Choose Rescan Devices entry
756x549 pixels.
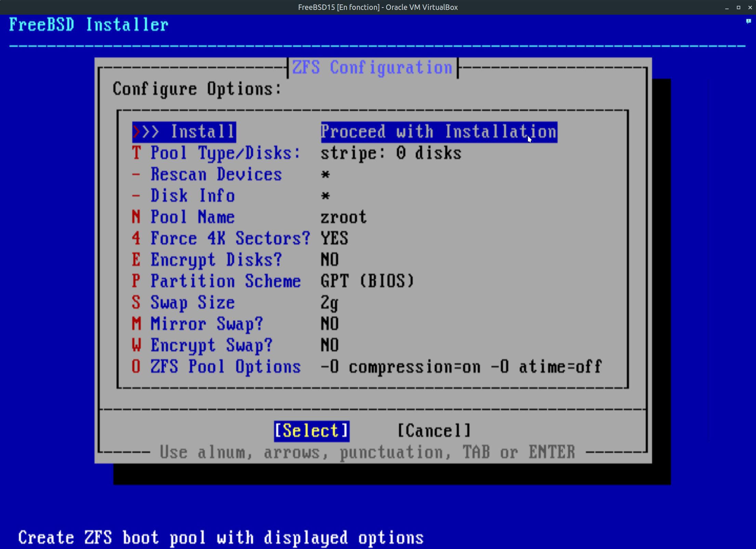(216, 175)
